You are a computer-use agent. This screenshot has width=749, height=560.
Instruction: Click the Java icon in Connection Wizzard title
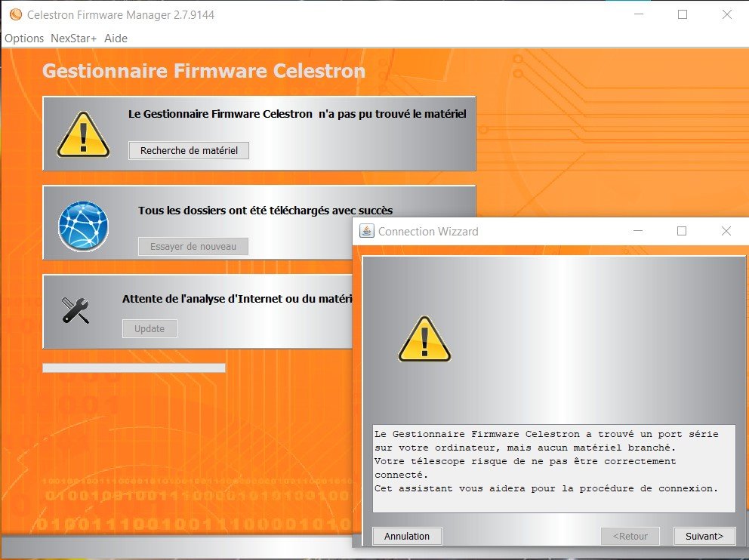coord(366,231)
